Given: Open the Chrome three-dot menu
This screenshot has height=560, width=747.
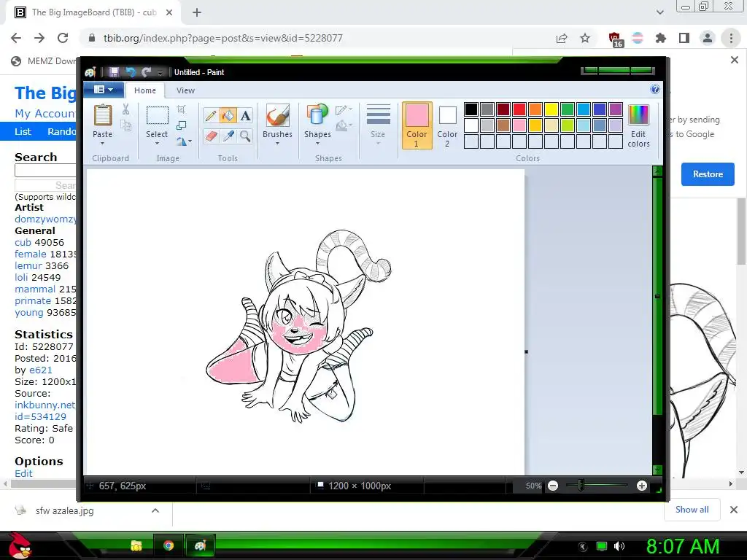Looking at the screenshot, I should tap(731, 38).
